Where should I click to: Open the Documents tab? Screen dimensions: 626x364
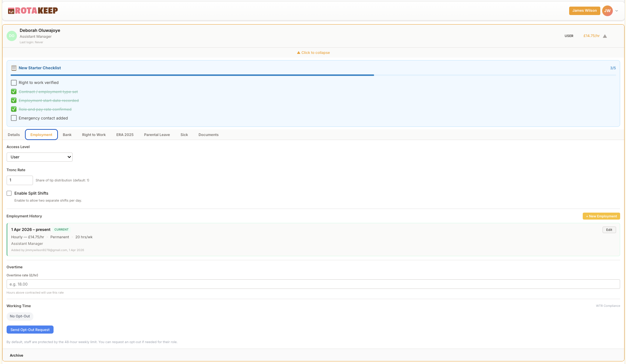click(x=209, y=135)
